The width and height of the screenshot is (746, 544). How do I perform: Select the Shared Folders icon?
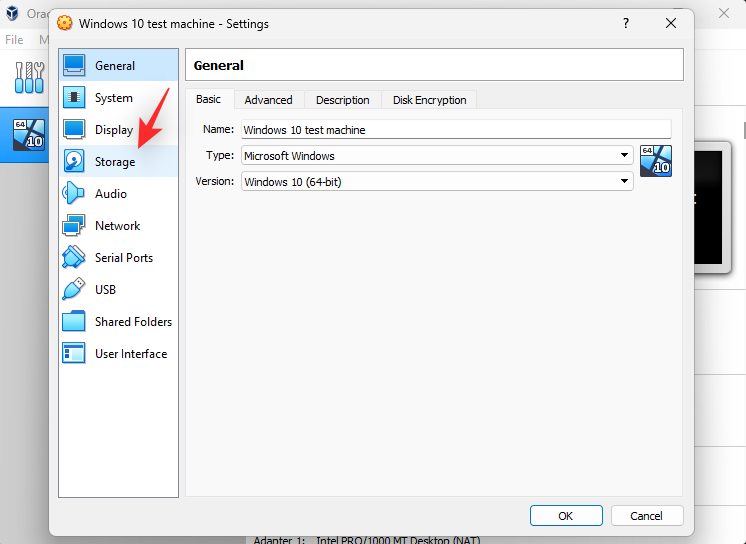[x=74, y=321]
